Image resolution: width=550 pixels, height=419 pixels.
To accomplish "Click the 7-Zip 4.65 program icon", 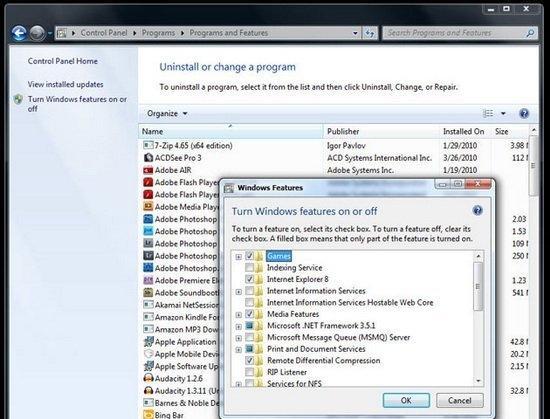I will [x=148, y=145].
